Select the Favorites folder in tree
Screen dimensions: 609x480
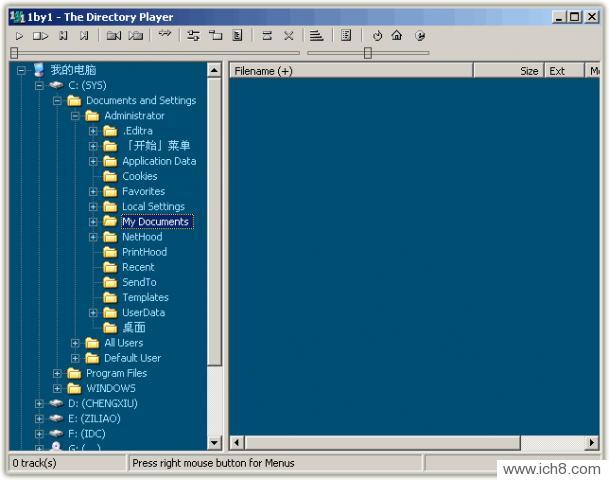point(143,191)
